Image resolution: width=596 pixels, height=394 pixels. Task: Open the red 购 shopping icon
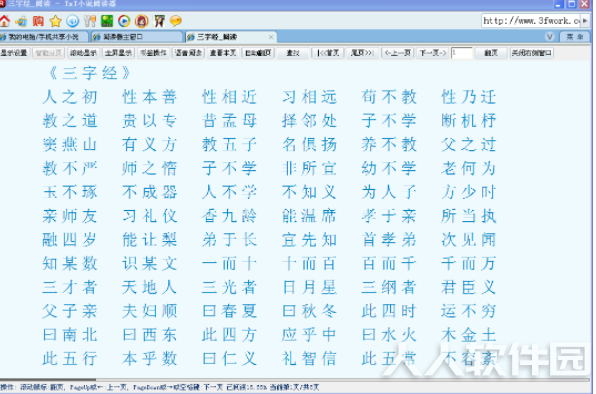(38, 21)
